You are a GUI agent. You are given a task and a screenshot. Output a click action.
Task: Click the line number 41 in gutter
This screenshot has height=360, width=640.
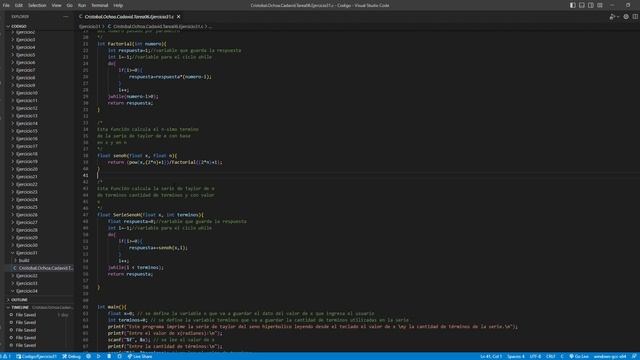(85, 176)
